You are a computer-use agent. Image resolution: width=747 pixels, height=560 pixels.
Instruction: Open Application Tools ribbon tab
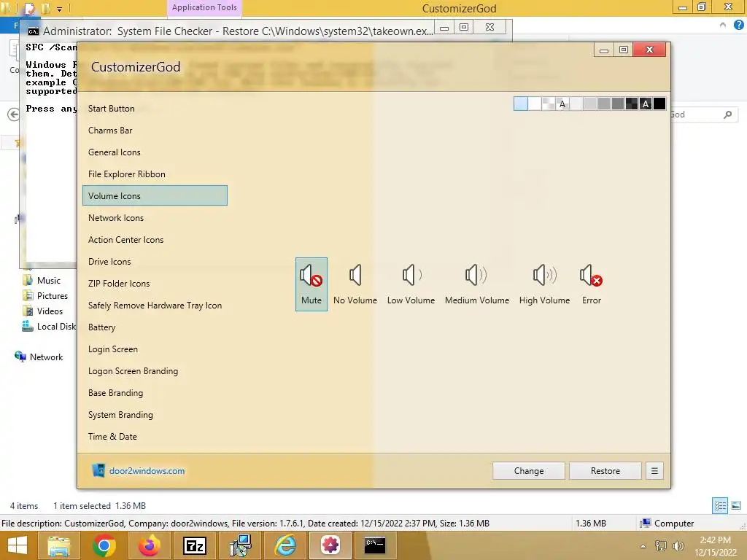point(204,7)
